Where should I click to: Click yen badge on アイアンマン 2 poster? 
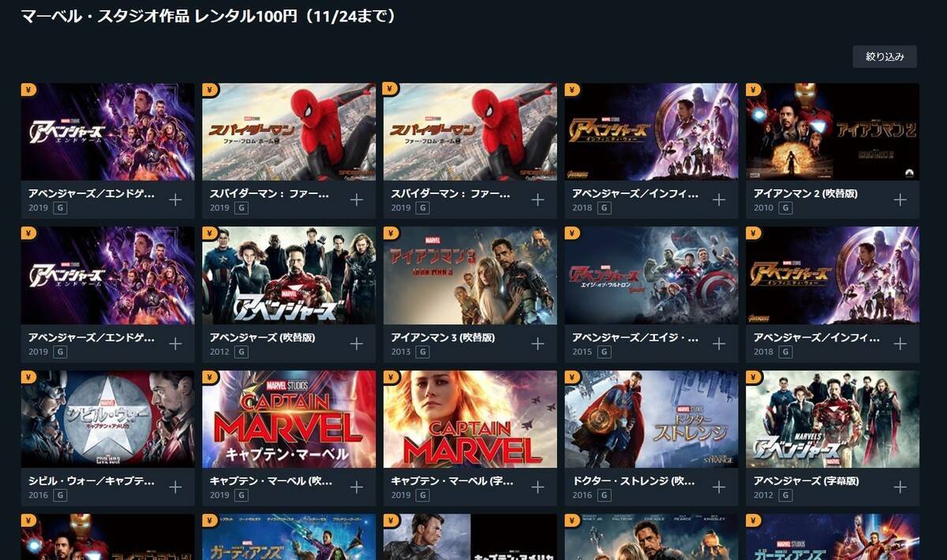pyautogui.click(x=754, y=90)
